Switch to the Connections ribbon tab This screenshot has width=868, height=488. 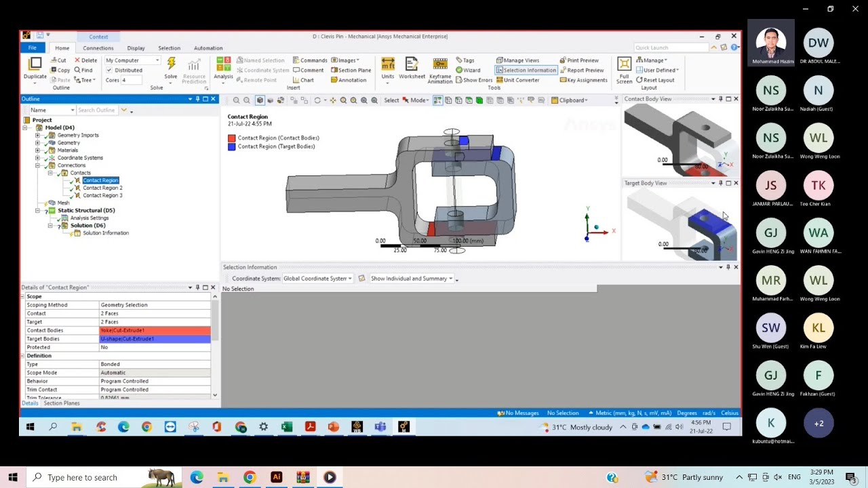(98, 48)
